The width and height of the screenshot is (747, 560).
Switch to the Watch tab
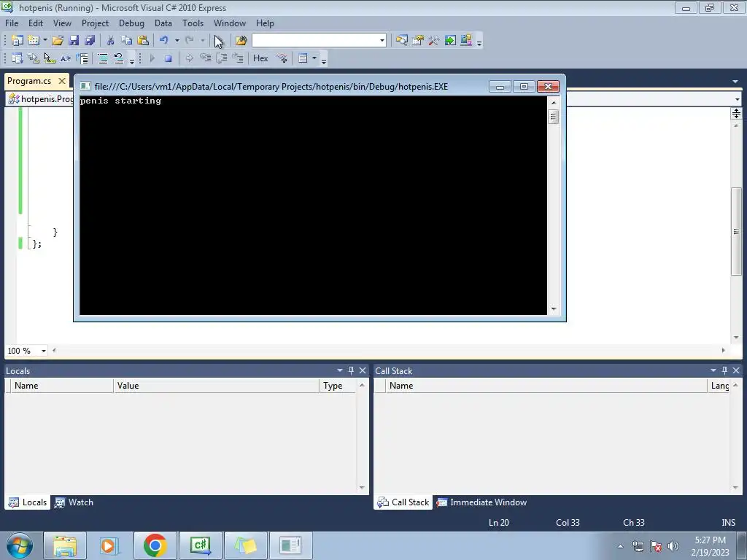74,502
